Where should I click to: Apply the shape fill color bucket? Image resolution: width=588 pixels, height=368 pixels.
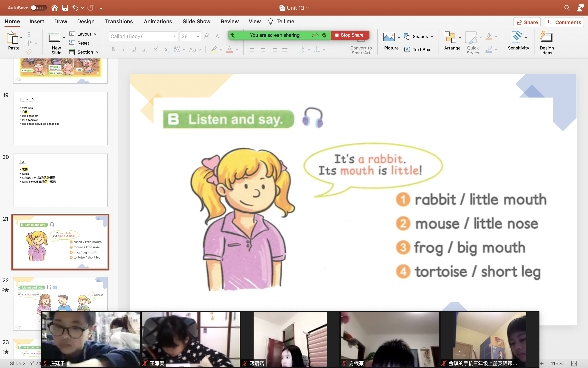489,37
